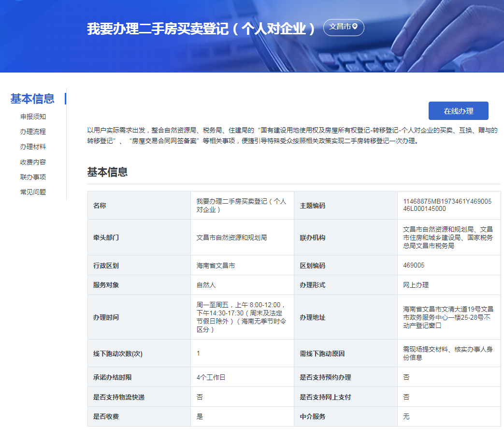
Task: Select the 需现场提交材料 reason text
Action: coord(448,353)
